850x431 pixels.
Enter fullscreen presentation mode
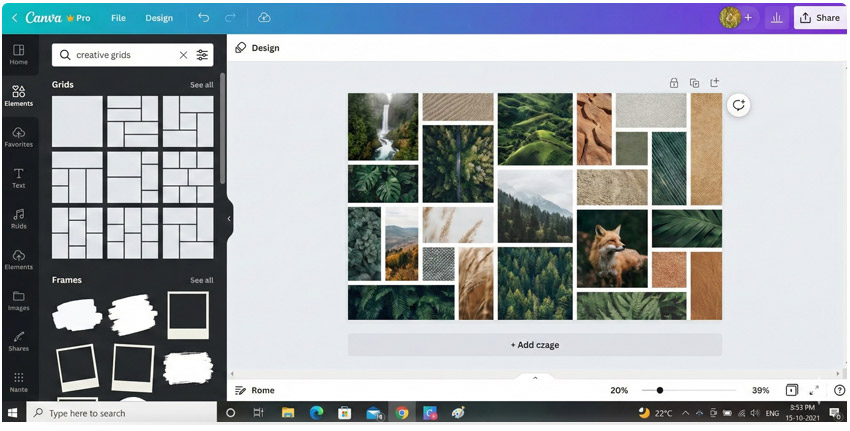(x=814, y=390)
